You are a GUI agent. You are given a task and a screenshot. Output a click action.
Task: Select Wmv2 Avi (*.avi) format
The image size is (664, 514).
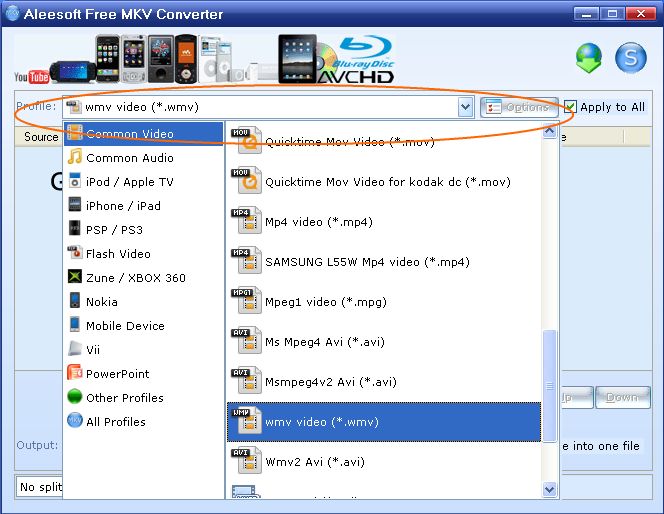384,462
